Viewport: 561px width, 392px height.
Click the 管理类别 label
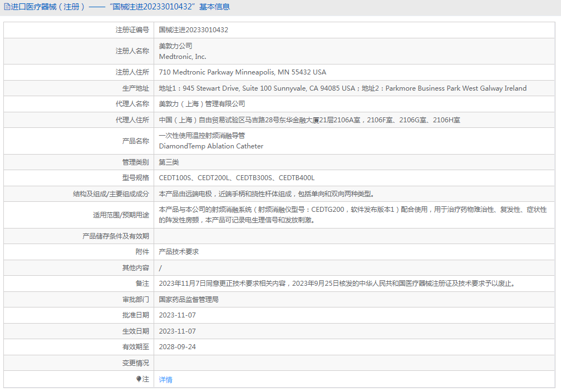click(x=136, y=162)
